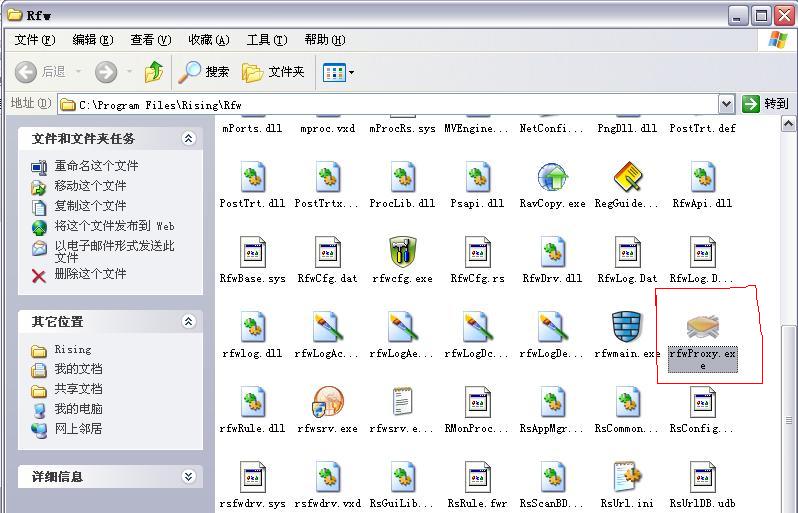
Task: Select the PostTrt.dll file icon
Action: [253, 177]
